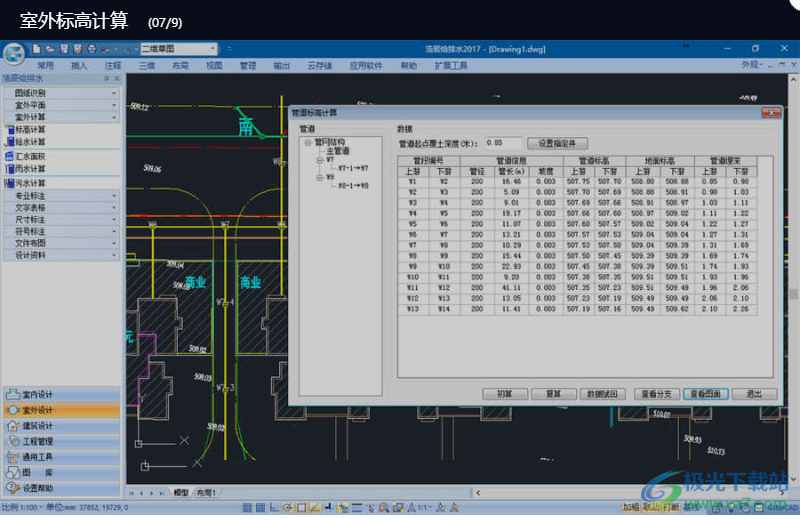Click the 标高计算 tool in side panel

click(x=26, y=130)
